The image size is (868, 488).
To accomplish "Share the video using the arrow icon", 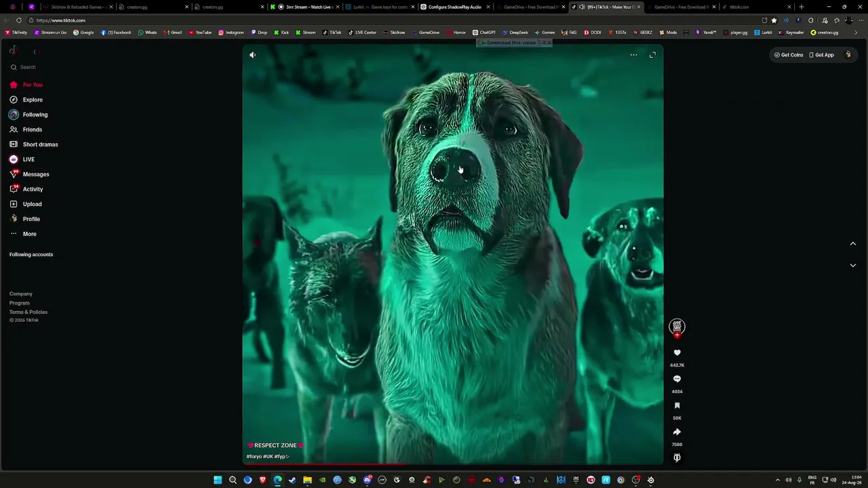I will click(677, 432).
